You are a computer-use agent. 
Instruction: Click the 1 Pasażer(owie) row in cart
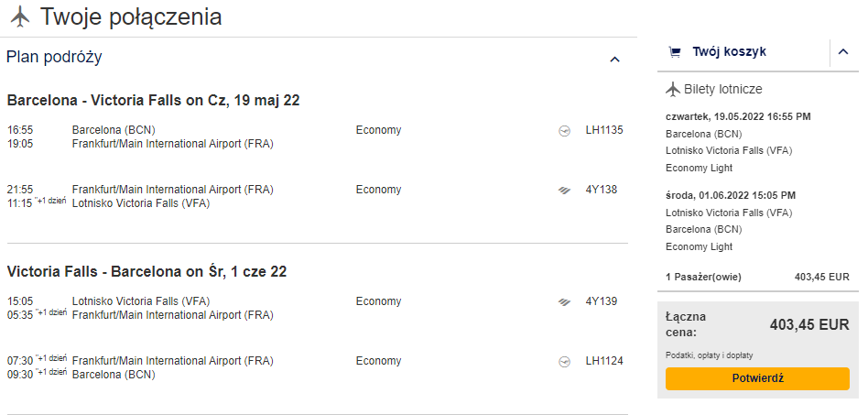[x=757, y=277]
